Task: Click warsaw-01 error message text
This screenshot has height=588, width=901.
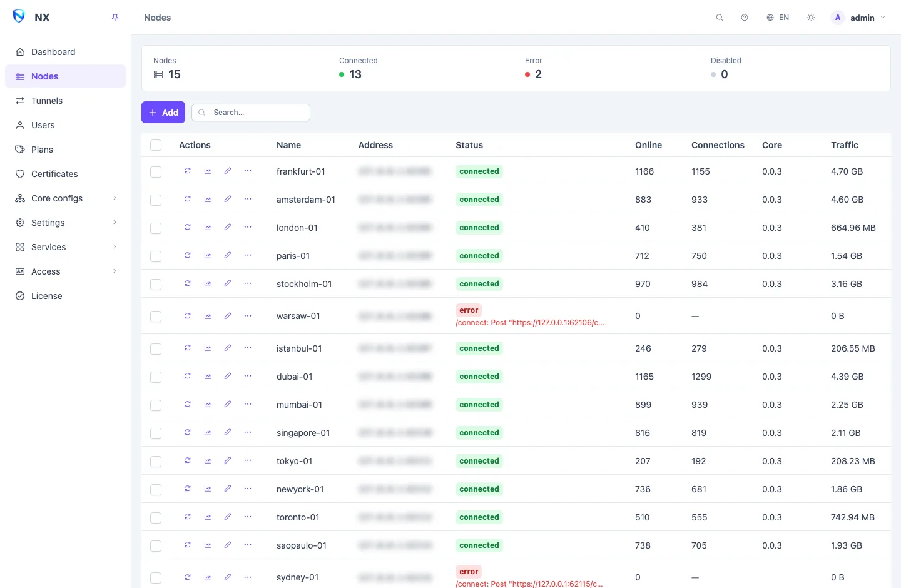Action: [x=530, y=323]
